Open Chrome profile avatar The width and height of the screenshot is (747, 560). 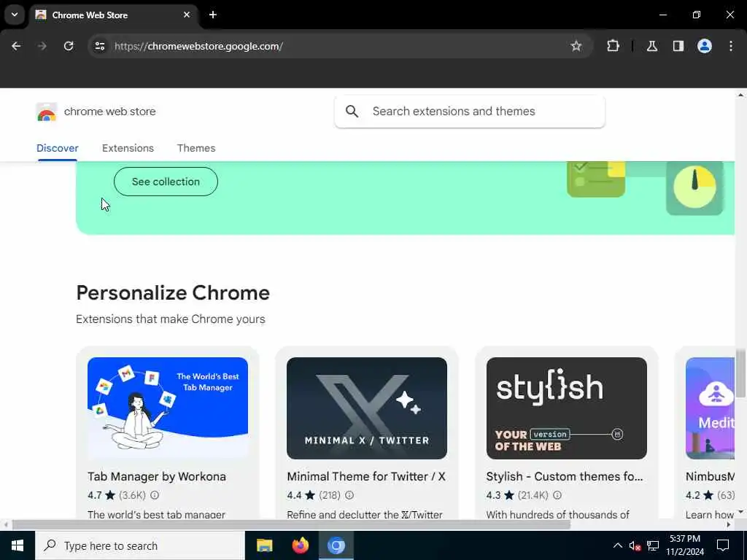coord(705,46)
